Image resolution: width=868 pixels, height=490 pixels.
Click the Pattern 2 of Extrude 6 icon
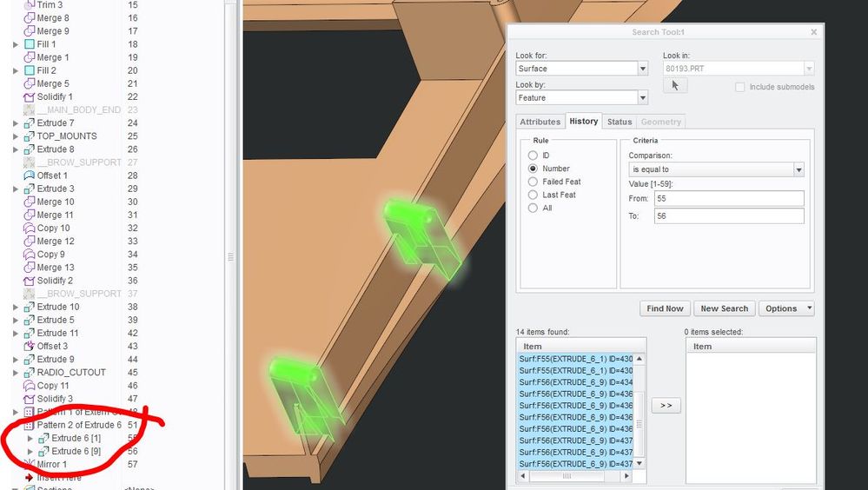click(x=30, y=425)
